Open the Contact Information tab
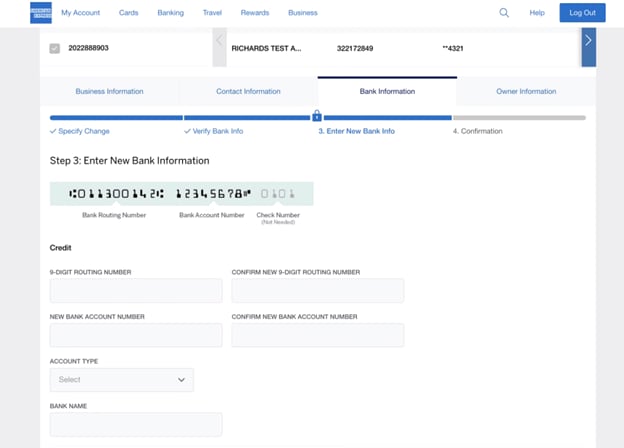The width and height of the screenshot is (624, 448). [x=248, y=91]
